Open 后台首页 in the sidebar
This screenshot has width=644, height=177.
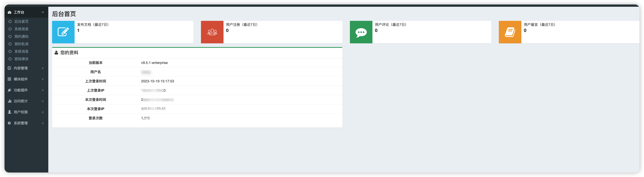21,22
